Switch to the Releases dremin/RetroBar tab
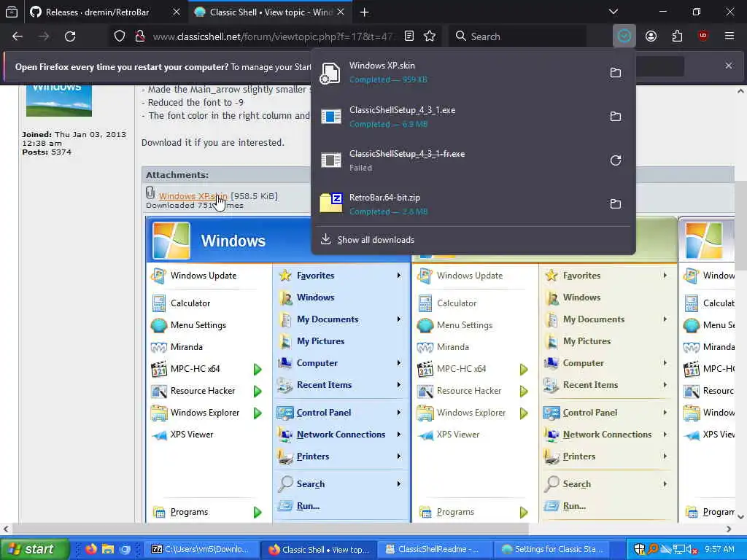Image resolution: width=747 pixels, height=560 pixels. (x=97, y=12)
